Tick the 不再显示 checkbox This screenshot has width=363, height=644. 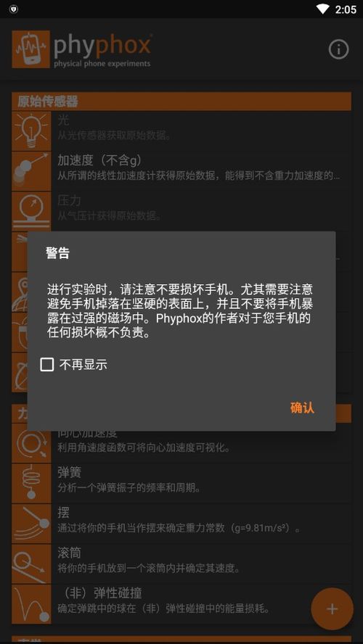(47, 364)
